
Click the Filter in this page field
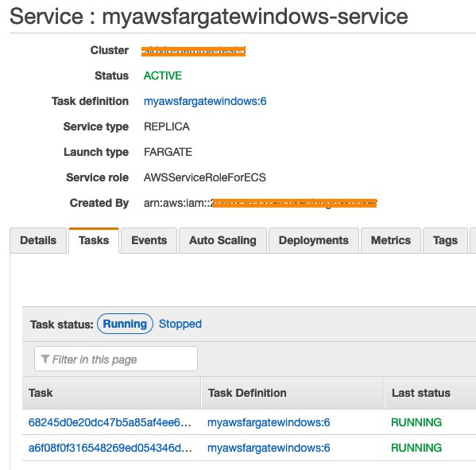tap(116, 359)
